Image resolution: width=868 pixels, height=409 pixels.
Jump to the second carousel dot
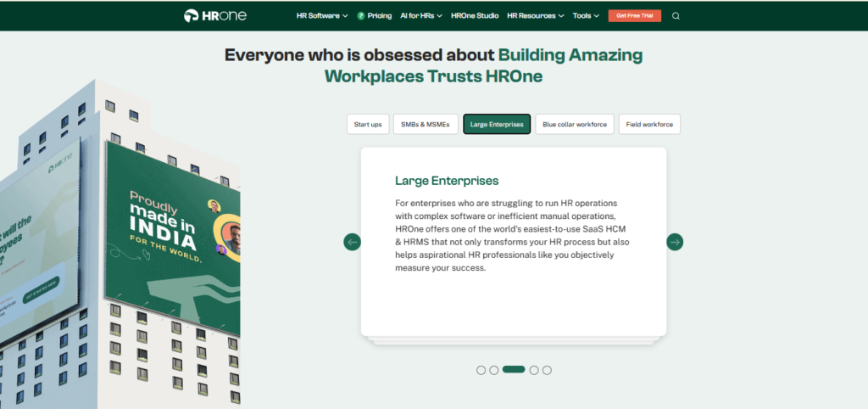coord(494,370)
